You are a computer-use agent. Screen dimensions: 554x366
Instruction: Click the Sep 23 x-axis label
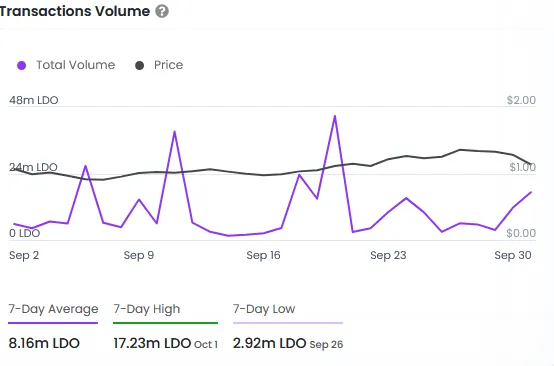[x=388, y=255]
